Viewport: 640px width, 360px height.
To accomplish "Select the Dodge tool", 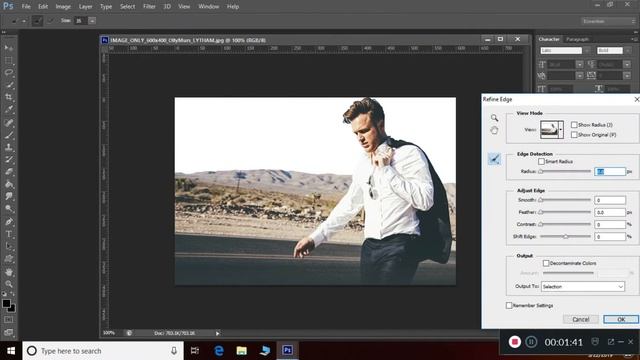I will (9, 209).
